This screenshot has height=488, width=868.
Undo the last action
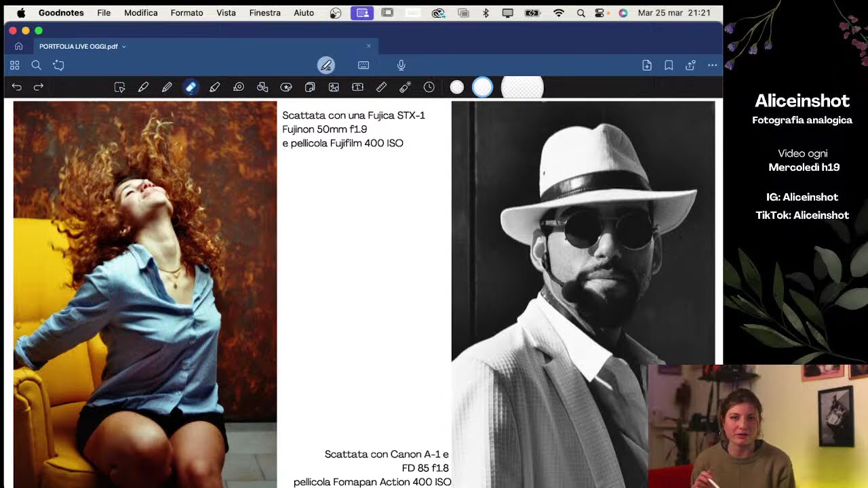point(17,87)
